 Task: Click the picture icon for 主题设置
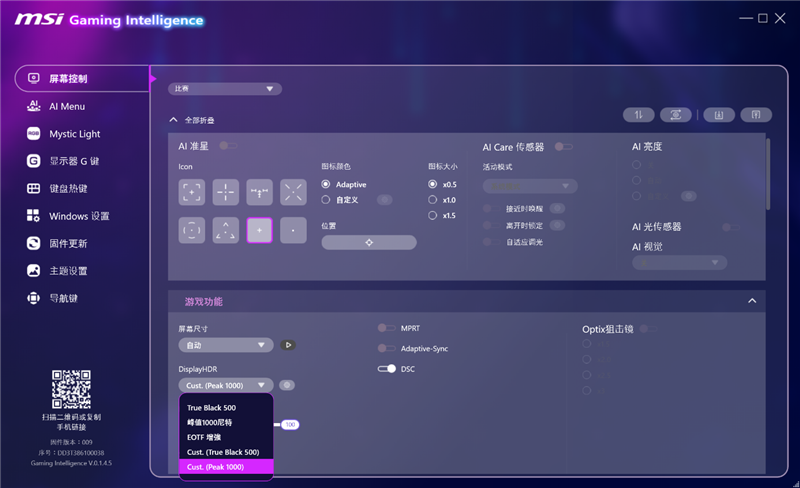click(x=33, y=271)
